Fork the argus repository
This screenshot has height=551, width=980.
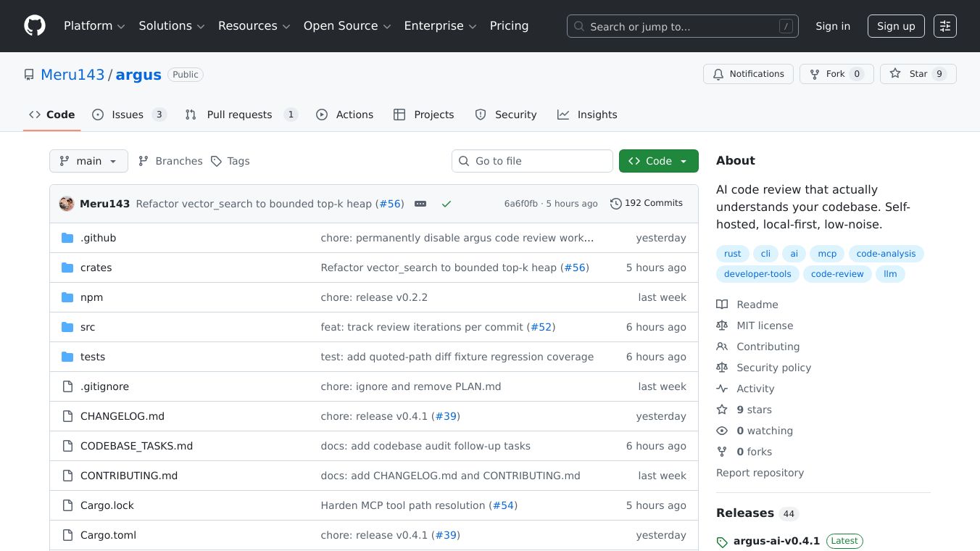836,74
